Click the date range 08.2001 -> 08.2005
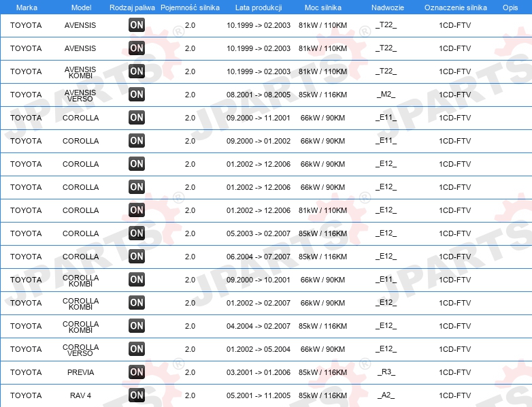532x407 pixels. pos(259,95)
